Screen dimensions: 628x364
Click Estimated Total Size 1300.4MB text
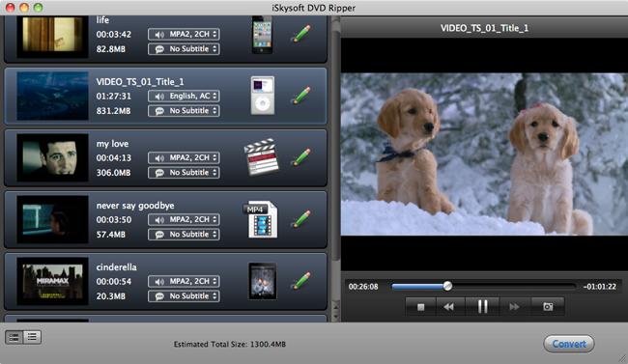(230, 344)
